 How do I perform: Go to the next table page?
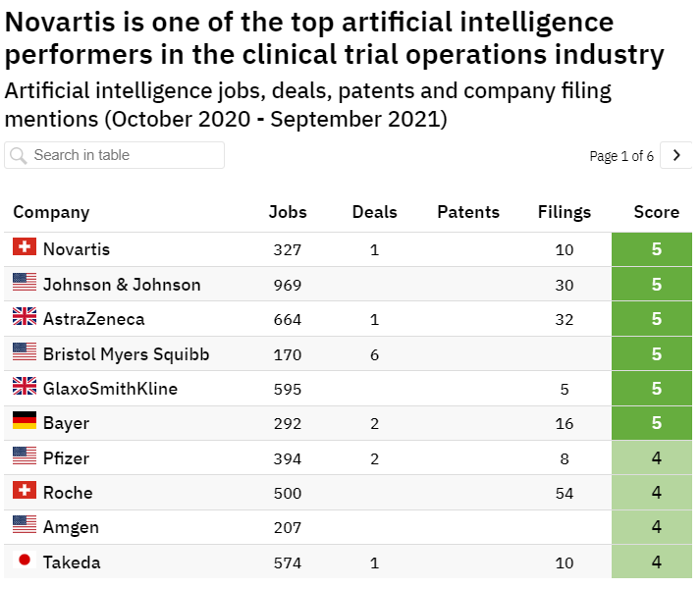point(676,155)
